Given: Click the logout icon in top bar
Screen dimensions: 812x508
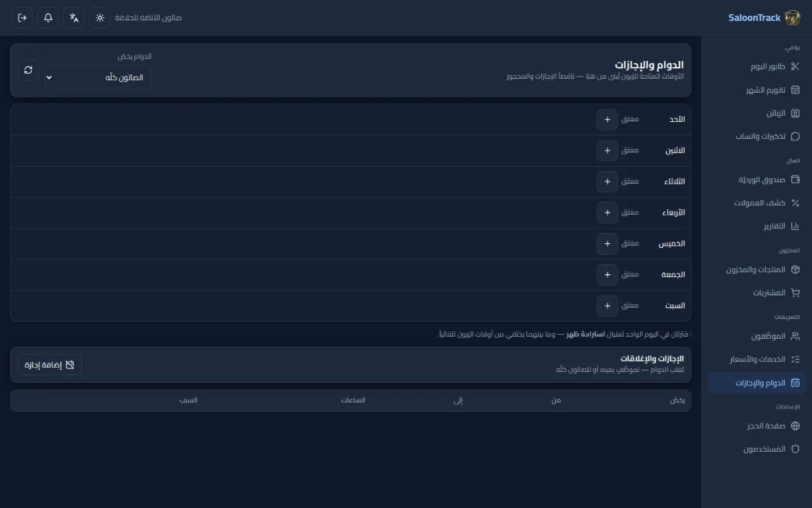Looking at the screenshot, I should [22, 18].
